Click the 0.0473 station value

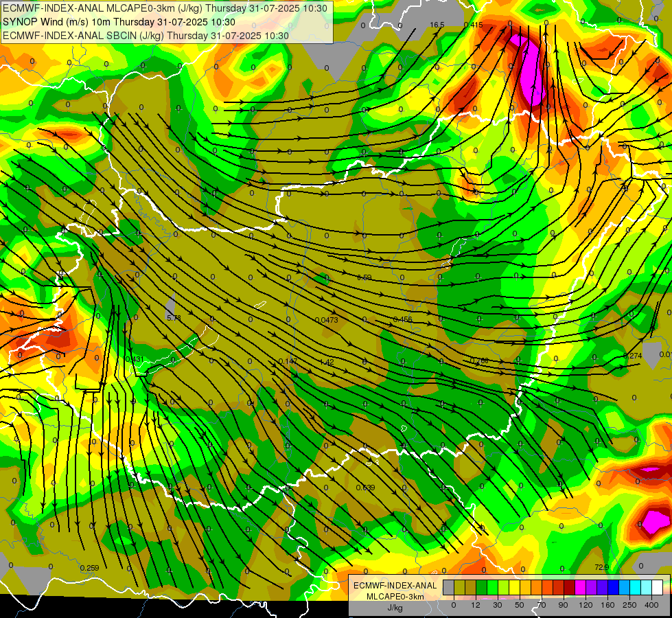327,320
